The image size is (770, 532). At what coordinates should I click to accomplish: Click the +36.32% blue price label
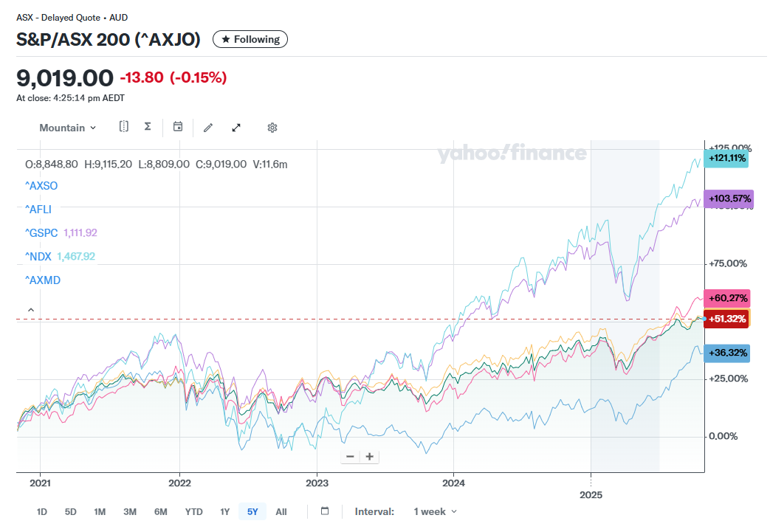[726, 353]
